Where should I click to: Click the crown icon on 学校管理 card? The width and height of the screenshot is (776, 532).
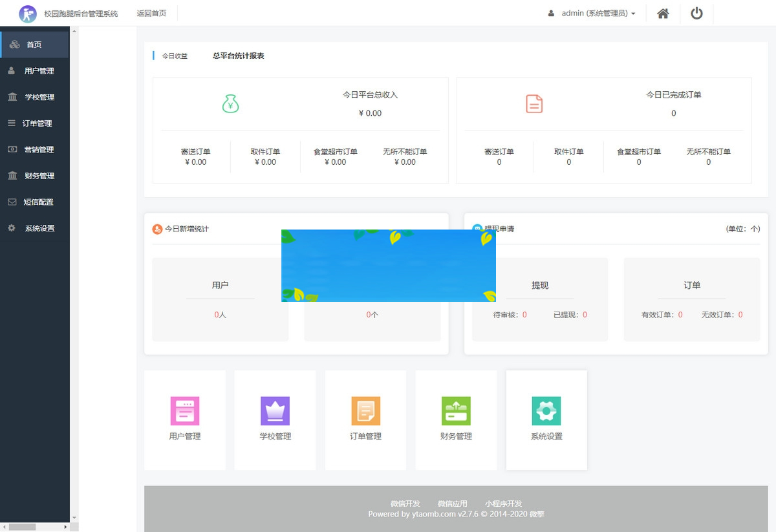(x=275, y=410)
